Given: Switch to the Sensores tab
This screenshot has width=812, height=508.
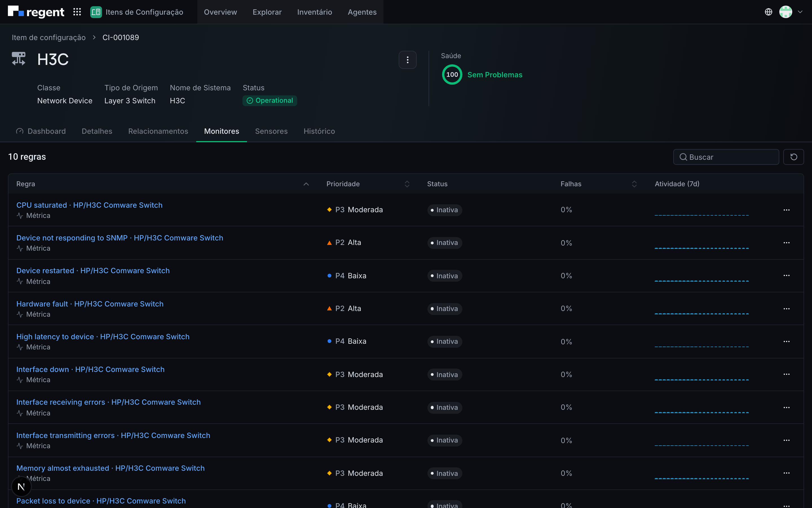Looking at the screenshot, I should [x=272, y=131].
